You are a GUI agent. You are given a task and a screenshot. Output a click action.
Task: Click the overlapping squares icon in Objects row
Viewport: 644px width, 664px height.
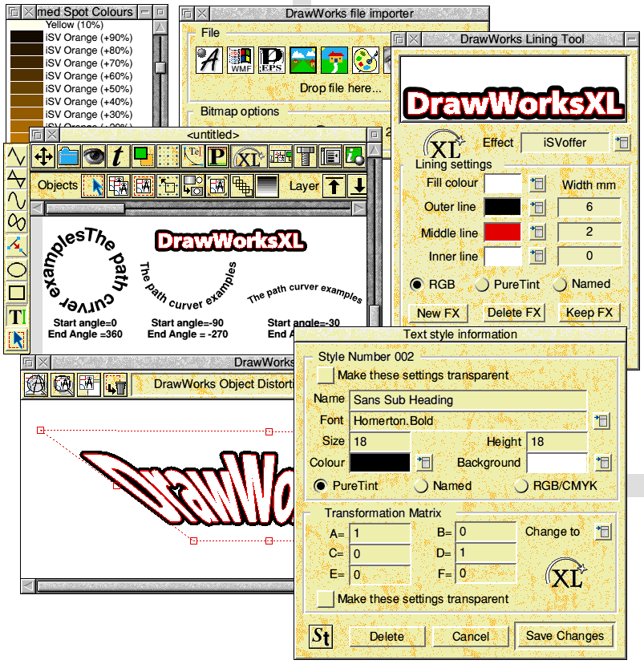pos(242,185)
